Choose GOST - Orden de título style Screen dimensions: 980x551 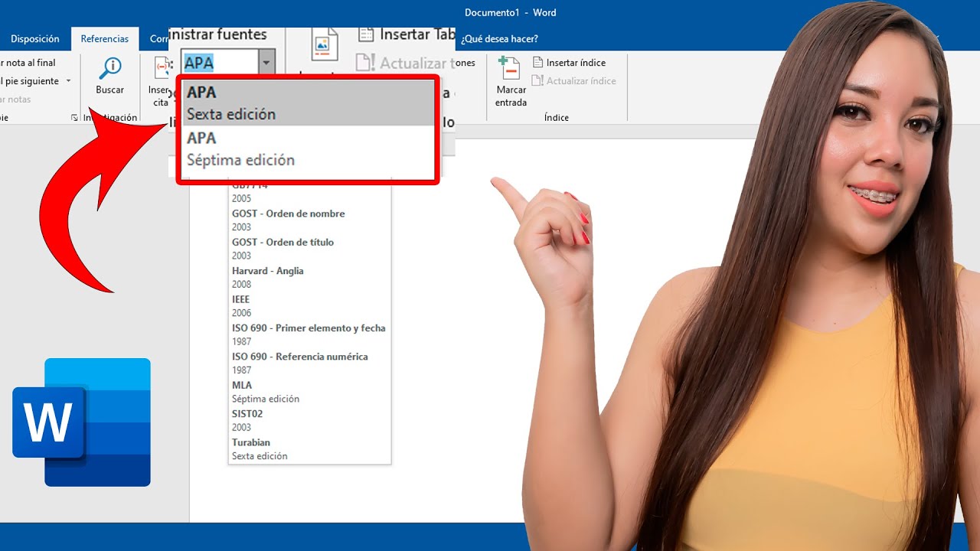[x=309, y=248]
